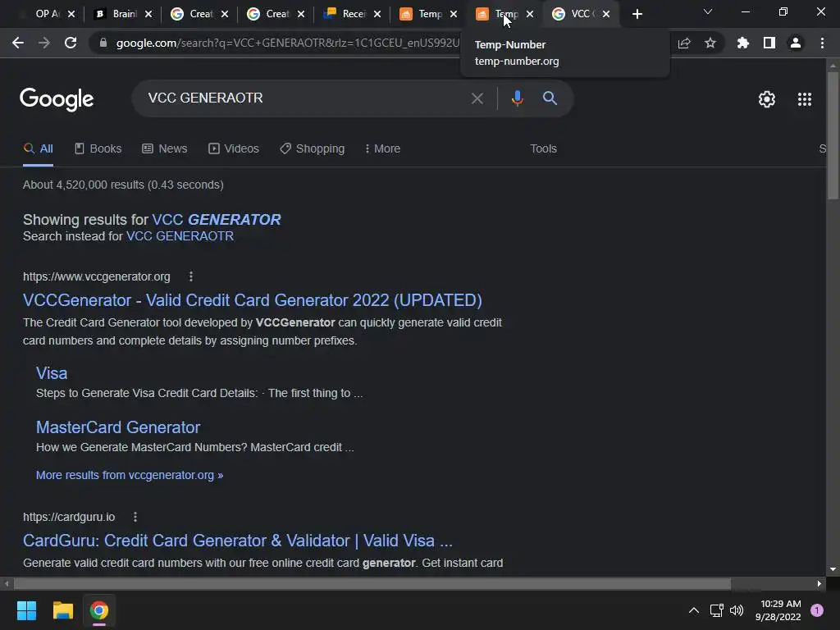Show hidden tray icons chevron
840x630 pixels.
[x=694, y=610]
